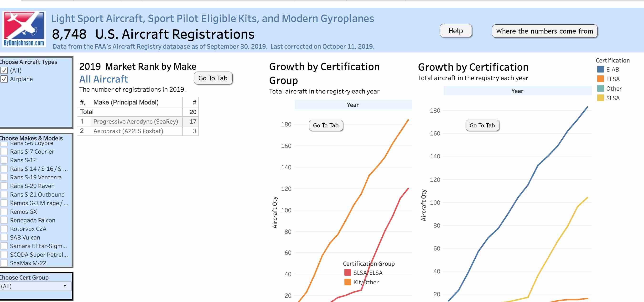Screen dimensions: 644x302
Task: Select Aeroprakt (A22LS Foxbat) row
Action: click(x=128, y=131)
